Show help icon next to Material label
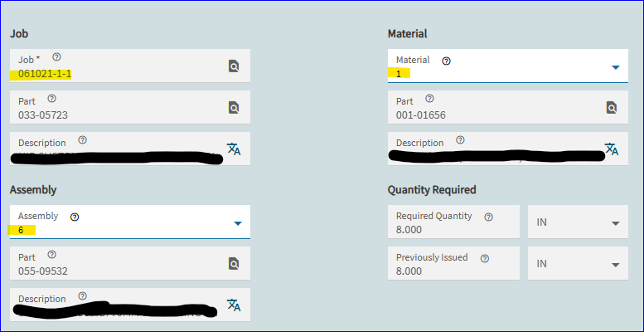 pos(447,61)
